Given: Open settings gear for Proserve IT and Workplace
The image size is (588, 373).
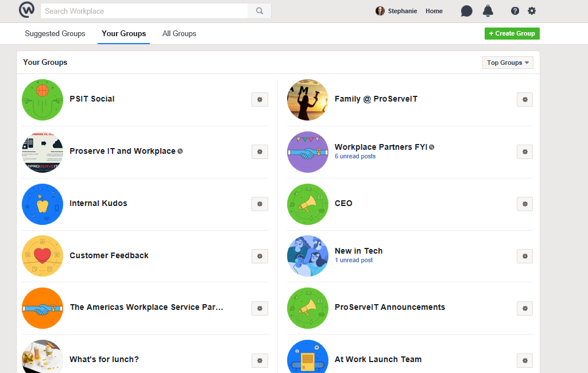Looking at the screenshot, I should [x=260, y=152].
